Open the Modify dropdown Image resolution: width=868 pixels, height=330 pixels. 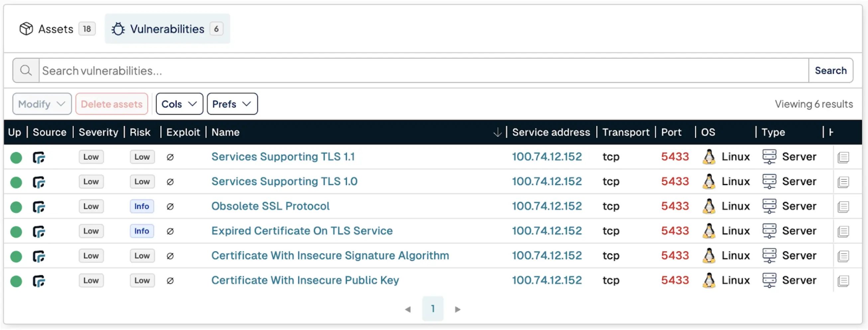pyautogui.click(x=42, y=104)
